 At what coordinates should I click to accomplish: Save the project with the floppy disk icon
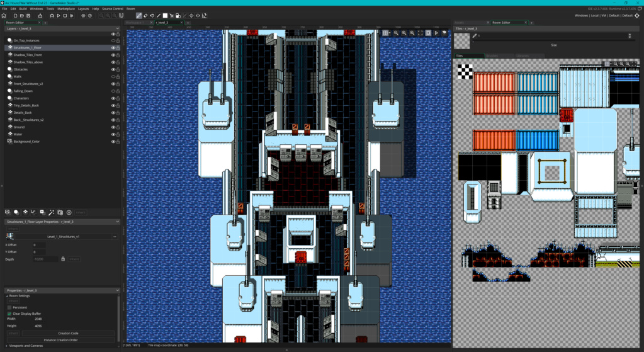28,16
